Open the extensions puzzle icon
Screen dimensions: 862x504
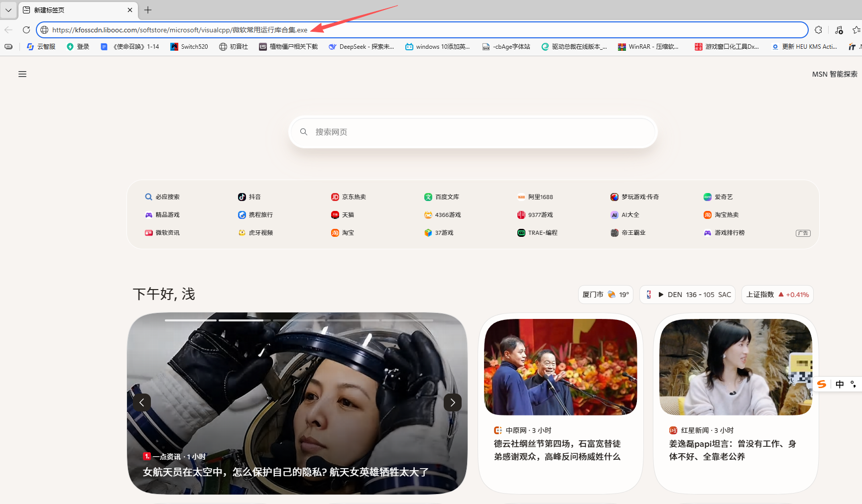click(x=818, y=30)
